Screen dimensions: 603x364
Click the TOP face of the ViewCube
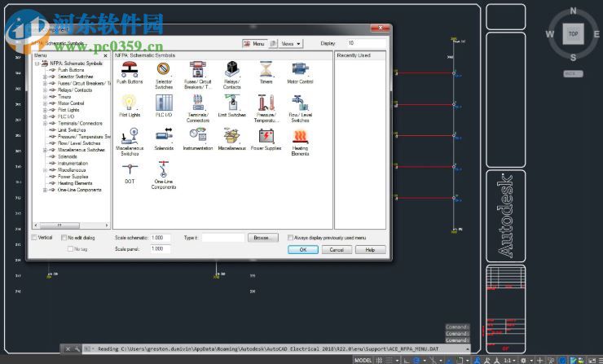coord(573,34)
